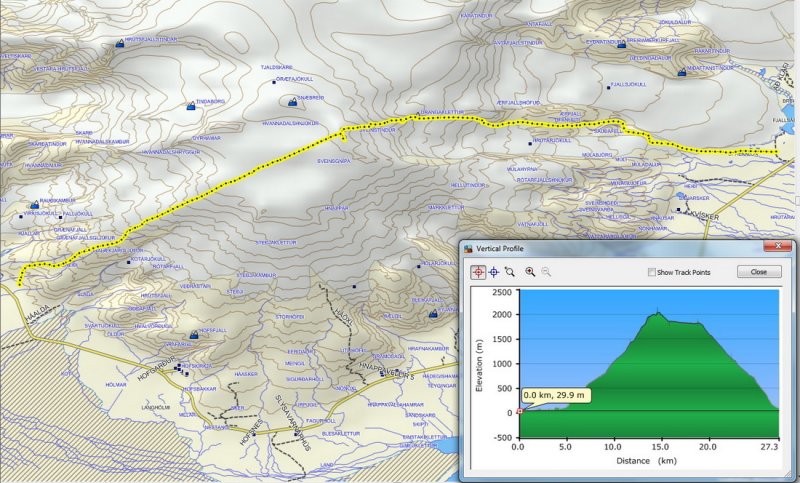Image resolution: width=800 pixels, height=483 pixels.
Task: Select the red crosshair tool in Vertical Profile
Action: [x=478, y=272]
